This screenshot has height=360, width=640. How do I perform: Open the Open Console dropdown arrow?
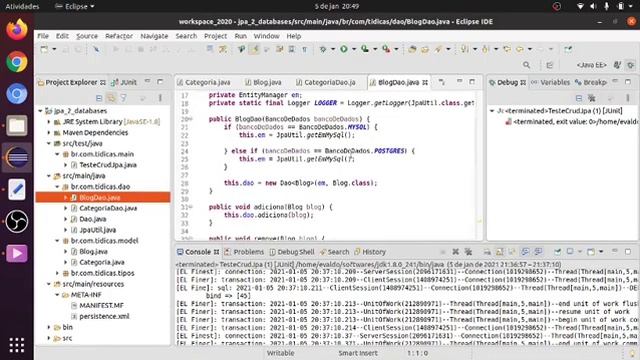tap(601, 252)
